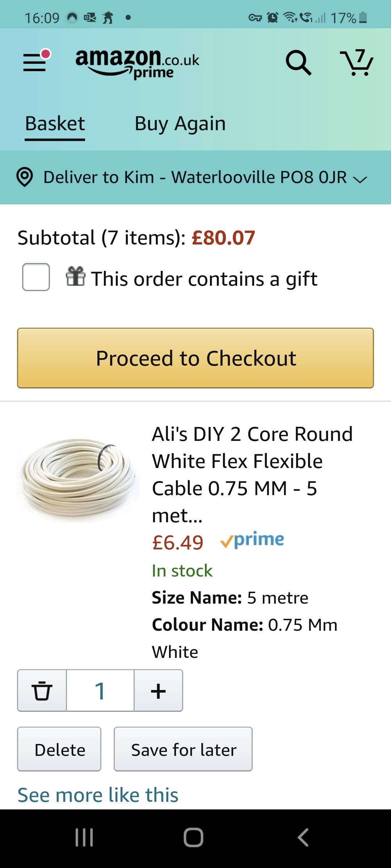
Task: Open the hamburger menu icon
Action: 35,62
